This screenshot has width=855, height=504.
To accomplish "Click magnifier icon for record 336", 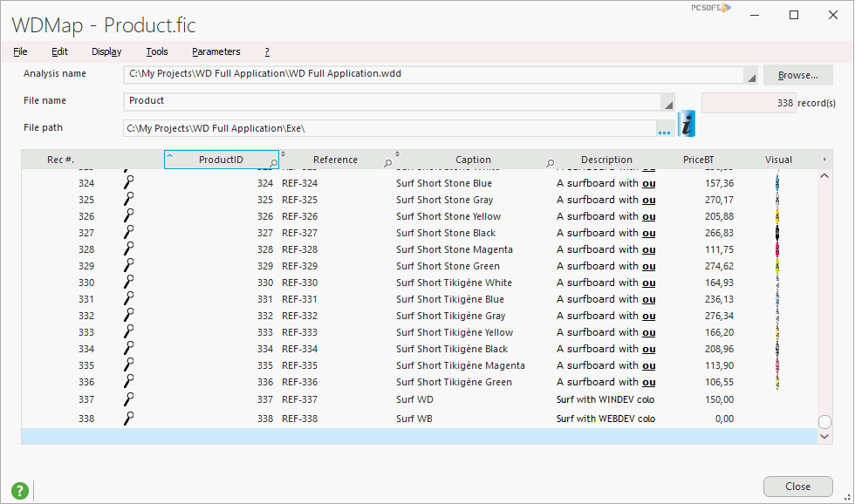I will tap(129, 381).
